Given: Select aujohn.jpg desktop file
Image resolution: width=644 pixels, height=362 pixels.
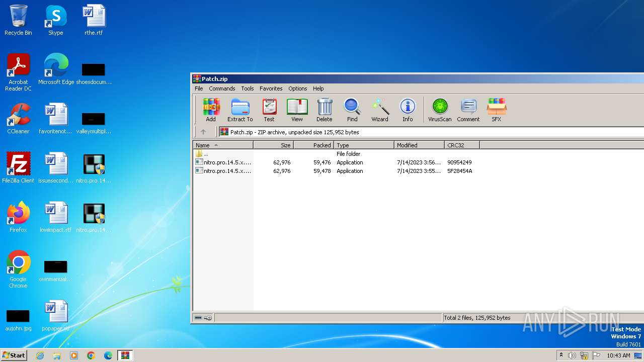Looking at the screenshot, I should pyautogui.click(x=18, y=320).
